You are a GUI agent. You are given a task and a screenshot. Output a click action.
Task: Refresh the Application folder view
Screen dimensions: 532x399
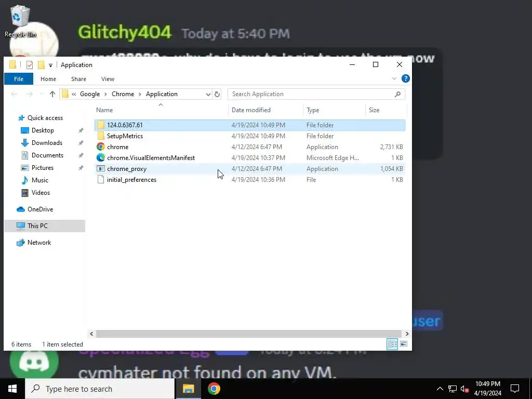(x=217, y=95)
